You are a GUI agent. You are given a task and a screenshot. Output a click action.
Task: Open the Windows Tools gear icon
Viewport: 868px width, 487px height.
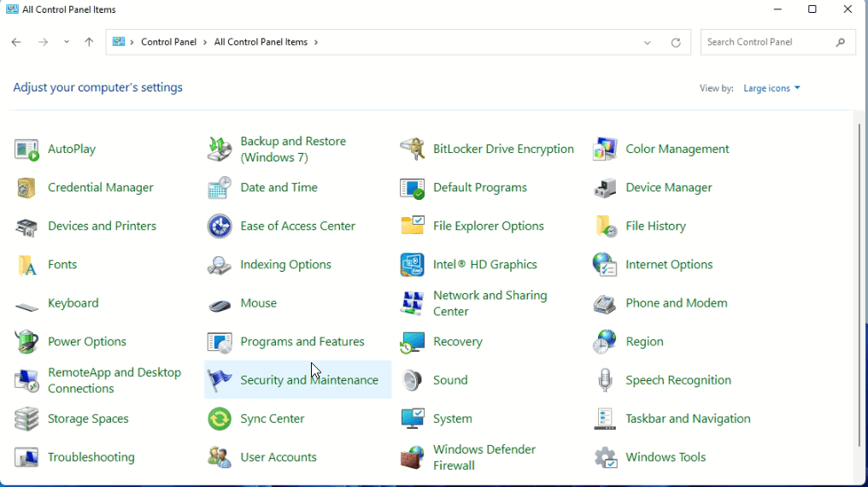pyautogui.click(x=605, y=458)
